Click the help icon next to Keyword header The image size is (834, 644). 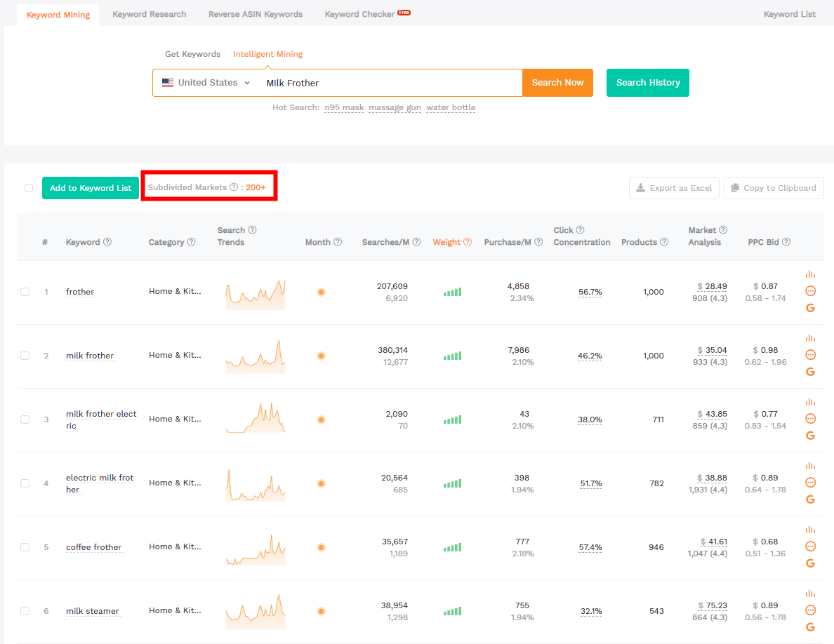tap(107, 242)
